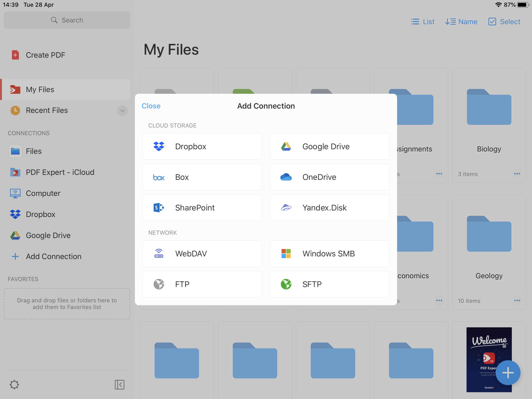Open the Biology folder
Viewport: 532px width, 399px height.
coord(489,125)
